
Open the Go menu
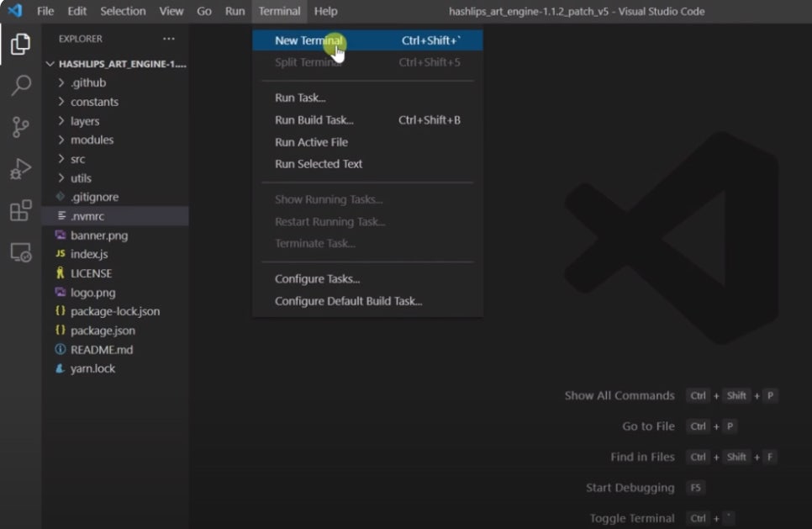(204, 11)
